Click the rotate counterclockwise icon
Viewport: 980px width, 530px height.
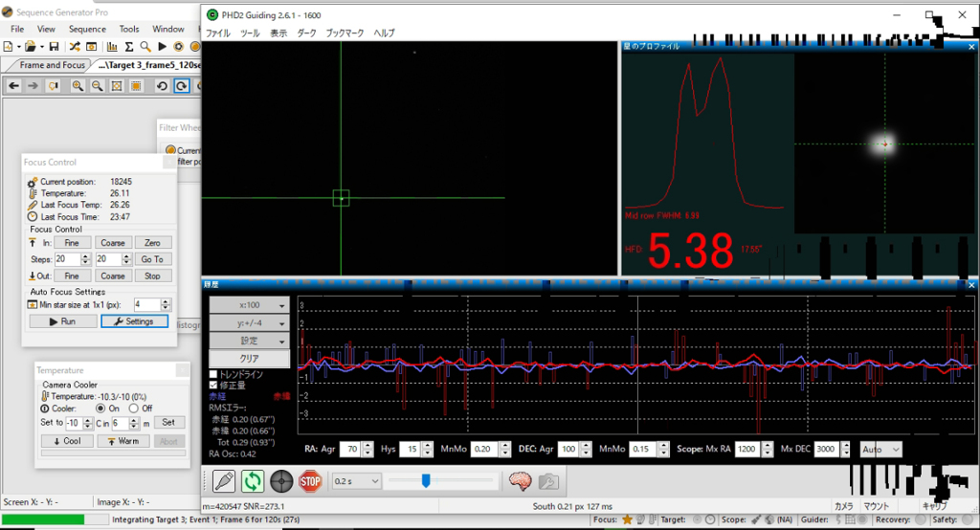162,86
